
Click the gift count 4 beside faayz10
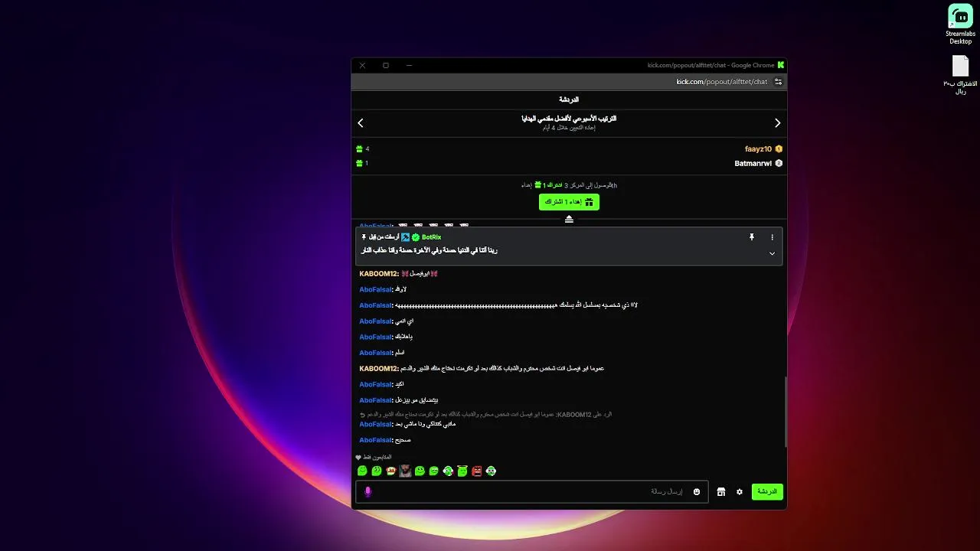click(x=367, y=149)
